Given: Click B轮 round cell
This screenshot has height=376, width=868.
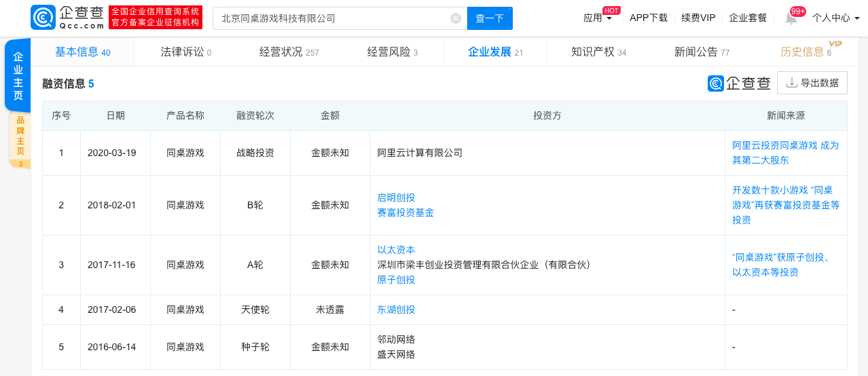Looking at the screenshot, I should coord(255,205).
